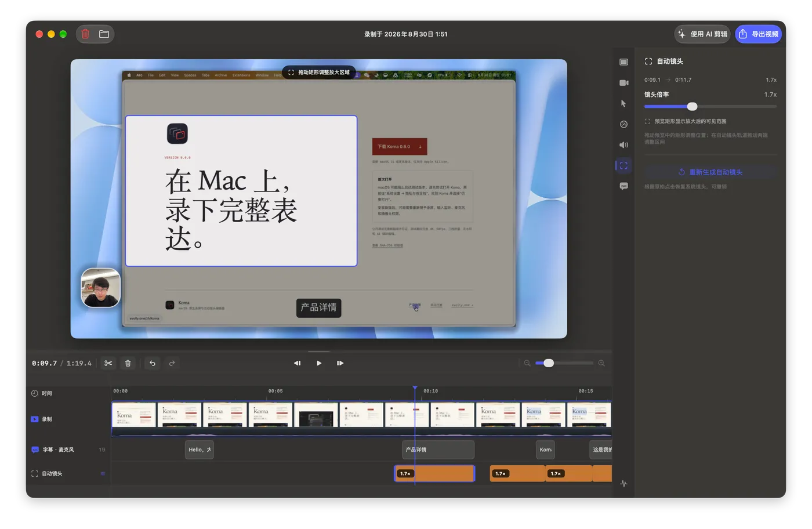This screenshot has height=529, width=812.
Task: Select the Hello caption clip on the timeline
Action: pyautogui.click(x=200, y=450)
